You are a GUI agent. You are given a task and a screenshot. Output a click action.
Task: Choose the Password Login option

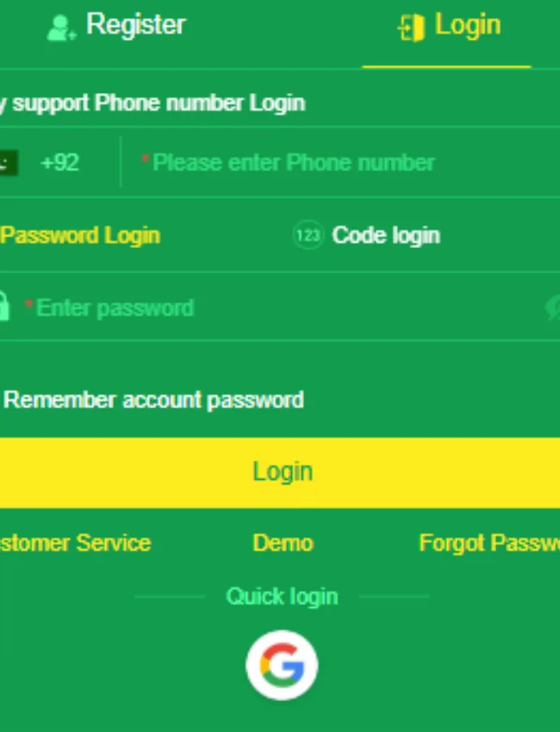80,235
